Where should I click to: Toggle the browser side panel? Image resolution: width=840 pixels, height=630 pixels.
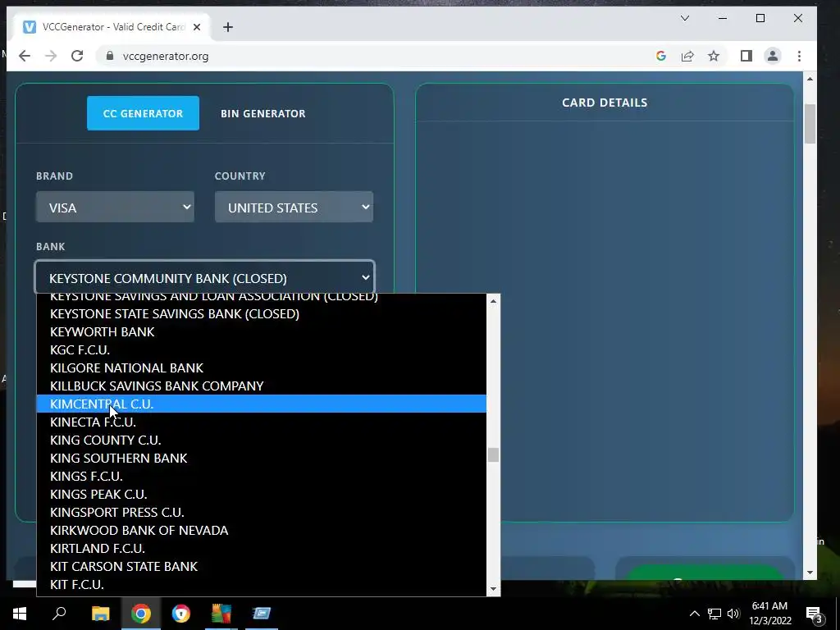[x=746, y=56]
